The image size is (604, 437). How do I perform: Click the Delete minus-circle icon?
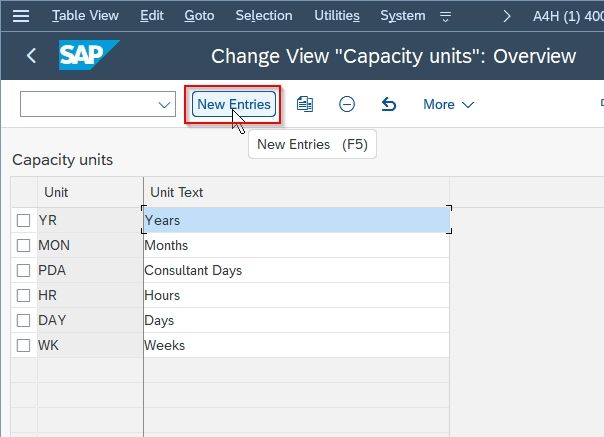click(347, 104)
